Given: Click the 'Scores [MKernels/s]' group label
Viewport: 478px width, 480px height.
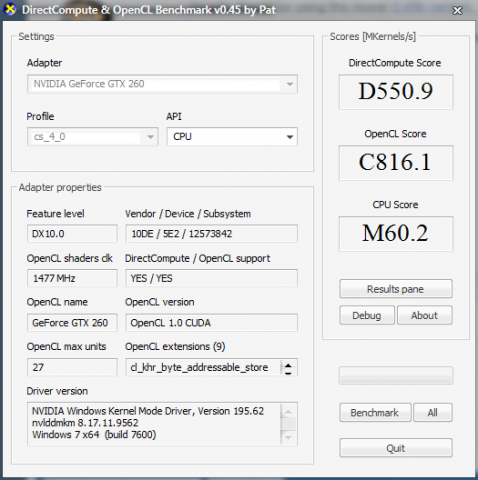Looking at the screenshot, I should (373, 36).
